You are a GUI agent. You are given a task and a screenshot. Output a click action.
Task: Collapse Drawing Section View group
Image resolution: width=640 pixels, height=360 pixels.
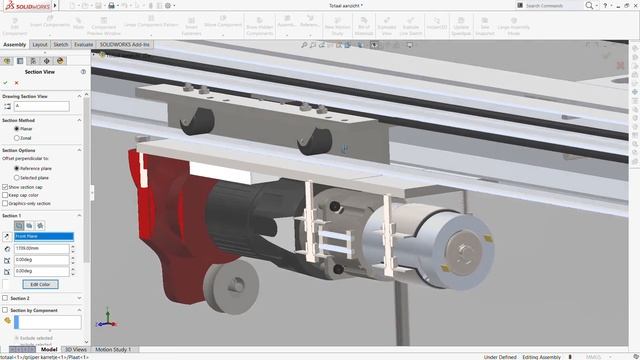[x=79, y=96]
